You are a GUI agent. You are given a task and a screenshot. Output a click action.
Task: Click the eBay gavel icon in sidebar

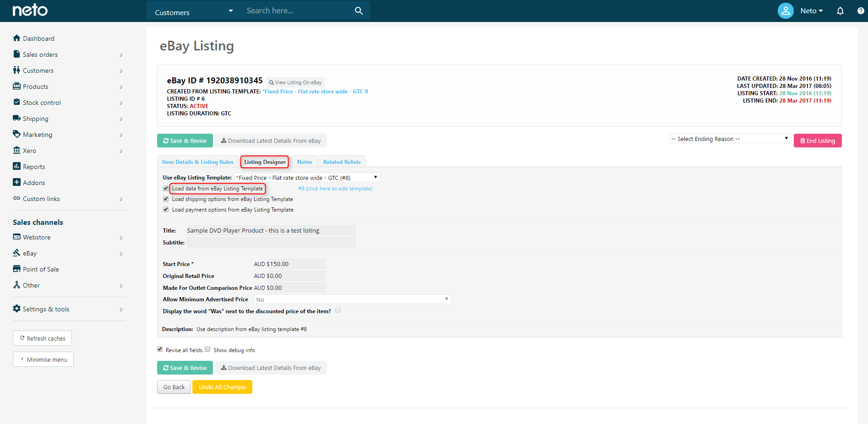click(17, 253)
